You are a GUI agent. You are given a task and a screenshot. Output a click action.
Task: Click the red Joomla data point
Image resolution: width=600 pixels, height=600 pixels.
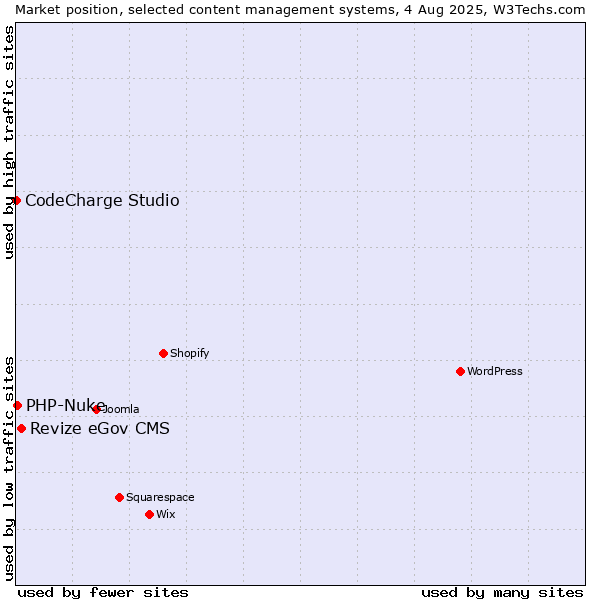pos(96,409)
